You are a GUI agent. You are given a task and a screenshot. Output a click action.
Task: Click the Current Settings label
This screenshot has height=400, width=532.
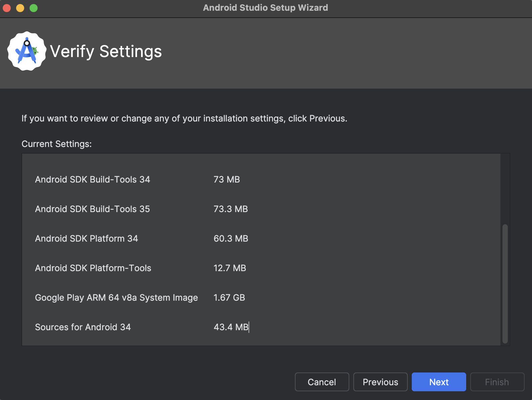[56, 144]
